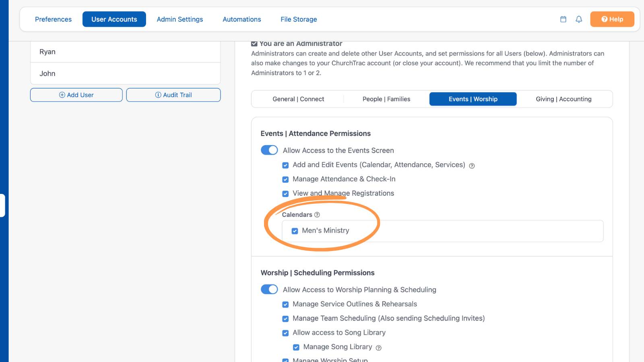
Task: Uncheck Manage Team Scheduling checkbox
Action: coord(285,319)
